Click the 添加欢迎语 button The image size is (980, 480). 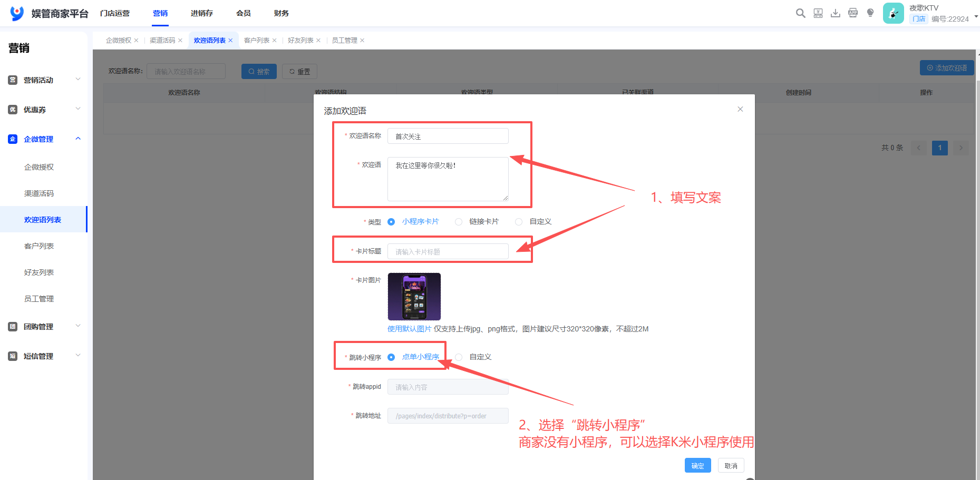(947, 67)
